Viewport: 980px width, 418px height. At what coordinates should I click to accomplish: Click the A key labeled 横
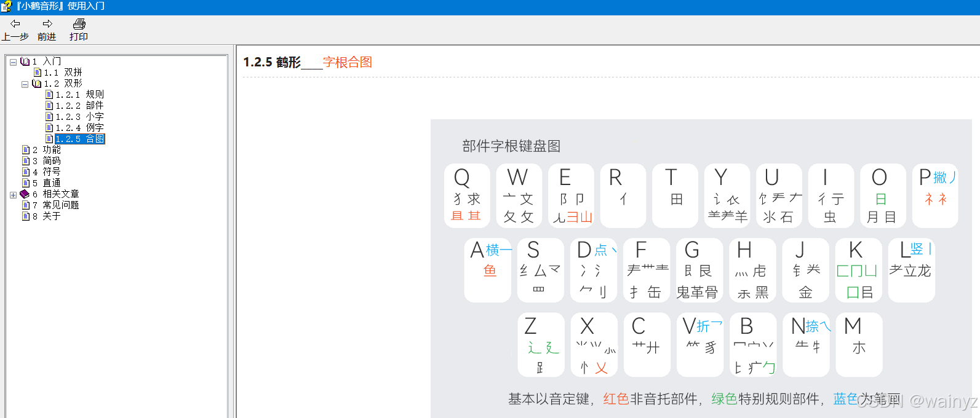point(488,270)
